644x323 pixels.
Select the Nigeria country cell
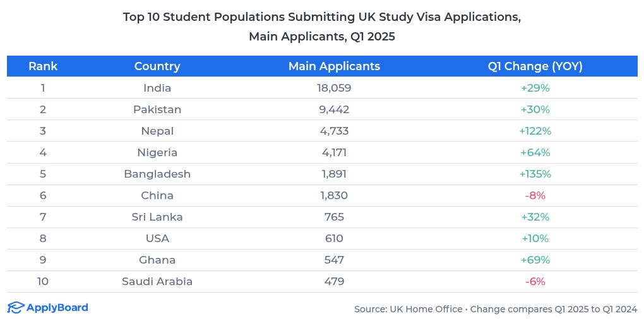point(157,152)
